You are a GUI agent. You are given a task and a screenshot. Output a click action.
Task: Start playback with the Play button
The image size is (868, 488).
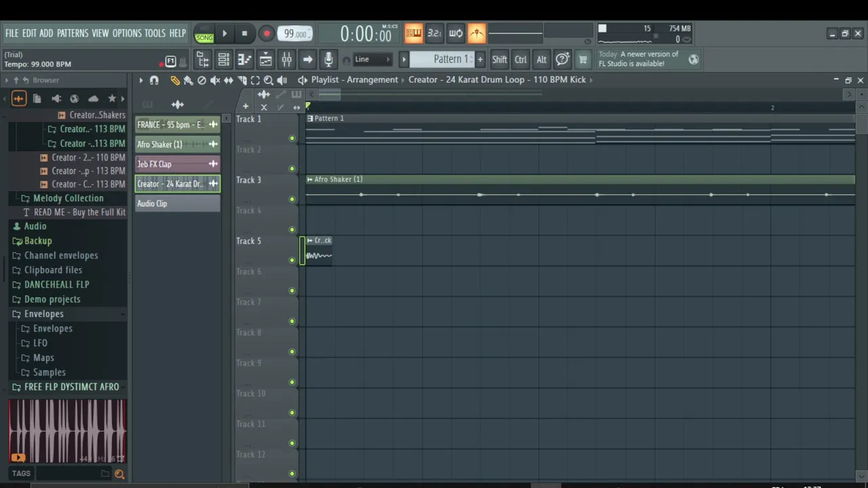[224, 33]
